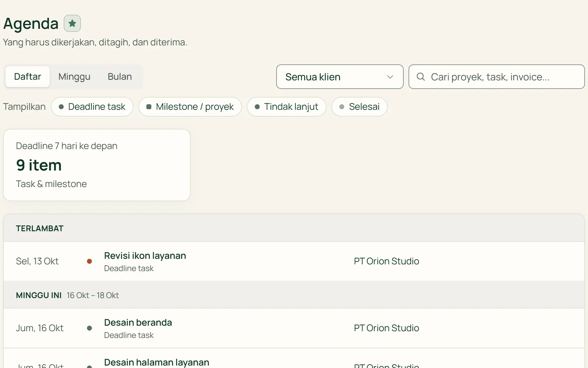Click the TERLAMBAT section header
Image resolution: width=588 pixels, height=368 pixels.
(x=294, y=228)
